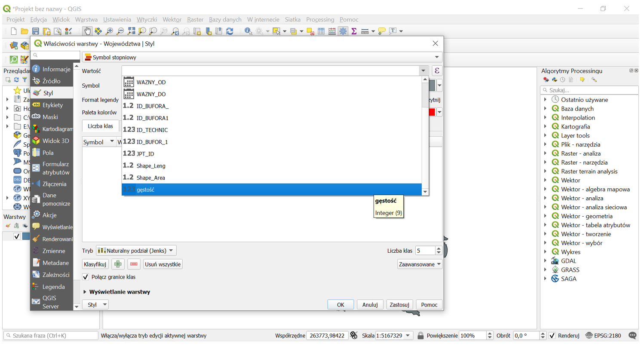Click the green plus add class button
This screenshot has width=644, height=346.
point(118,264)
